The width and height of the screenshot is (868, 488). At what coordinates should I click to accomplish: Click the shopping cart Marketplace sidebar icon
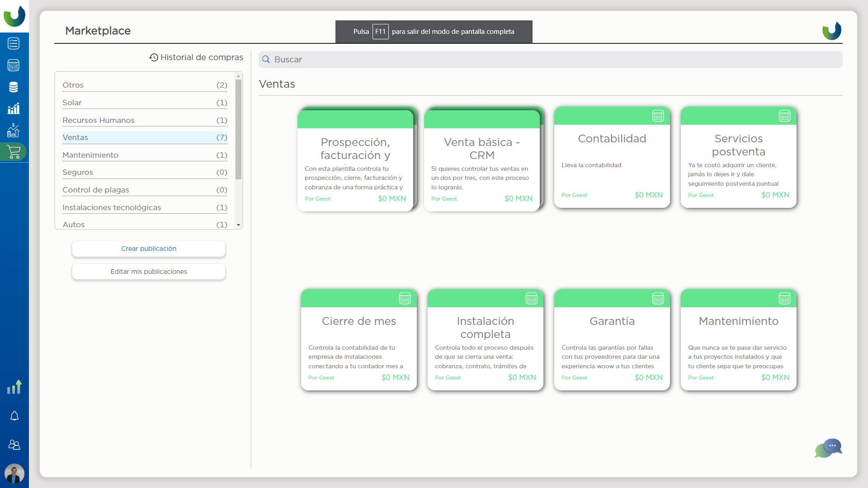pyautogui.click(x=14, y=152)
